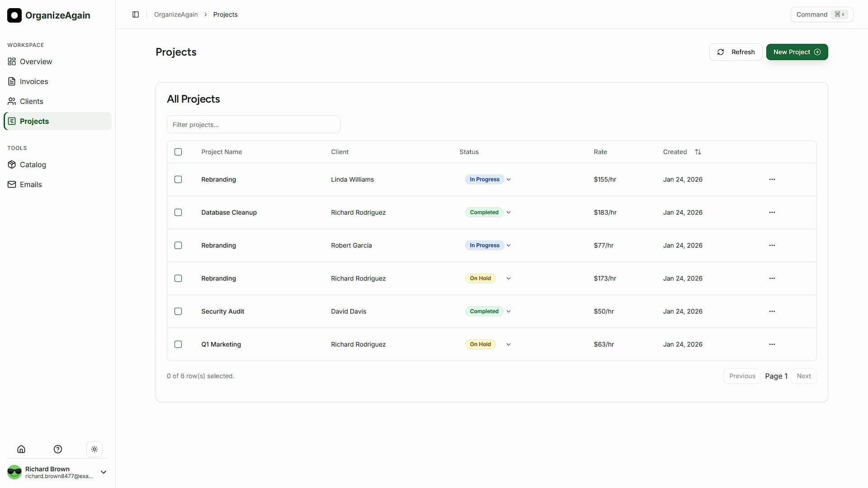Create a New Project
Image resolution: width=868 pixels, height=488 pixels.
[x=797, y=52]
